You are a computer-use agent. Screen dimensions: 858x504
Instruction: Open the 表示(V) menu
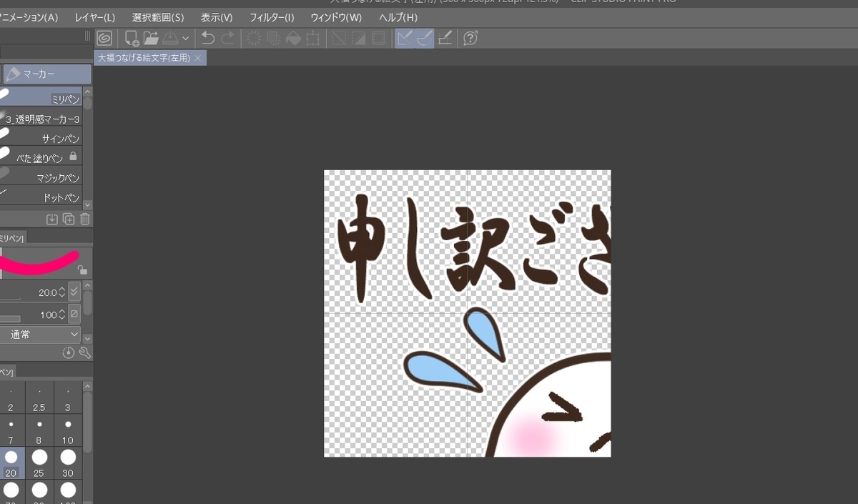217,17
